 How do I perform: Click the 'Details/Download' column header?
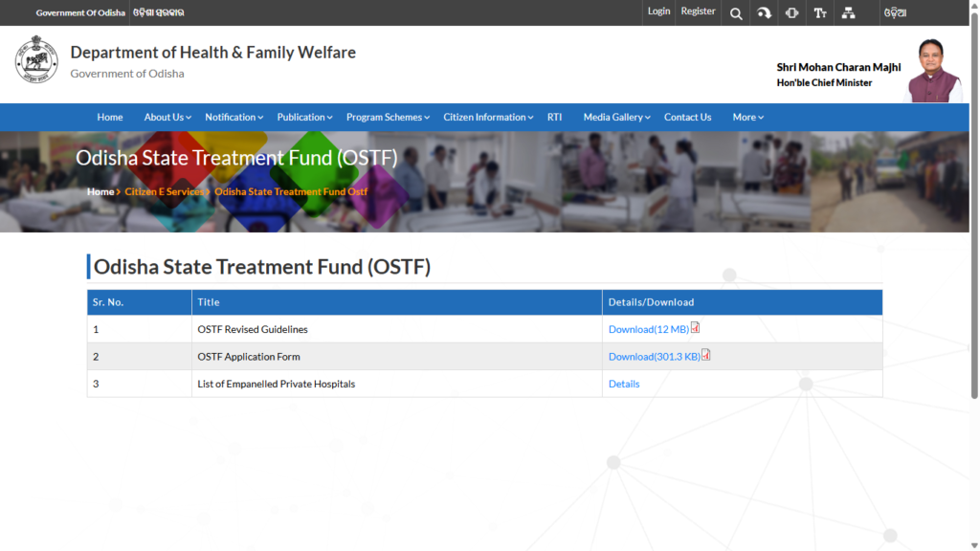click(x=743, y=302)
